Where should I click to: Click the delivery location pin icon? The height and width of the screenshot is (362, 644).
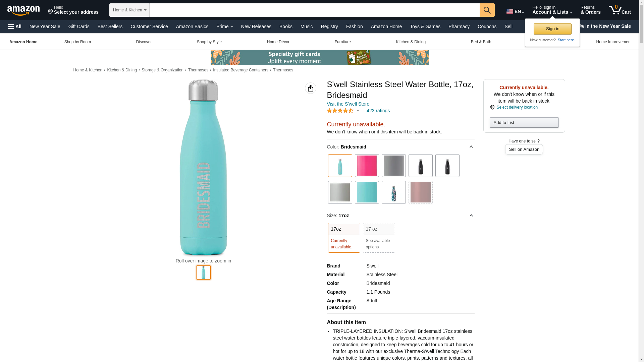pos(492,107)
